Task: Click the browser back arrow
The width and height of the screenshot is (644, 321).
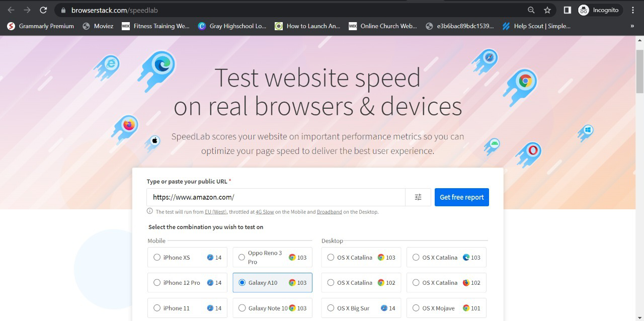Action: pyautogui.click(x=11, y=10)
